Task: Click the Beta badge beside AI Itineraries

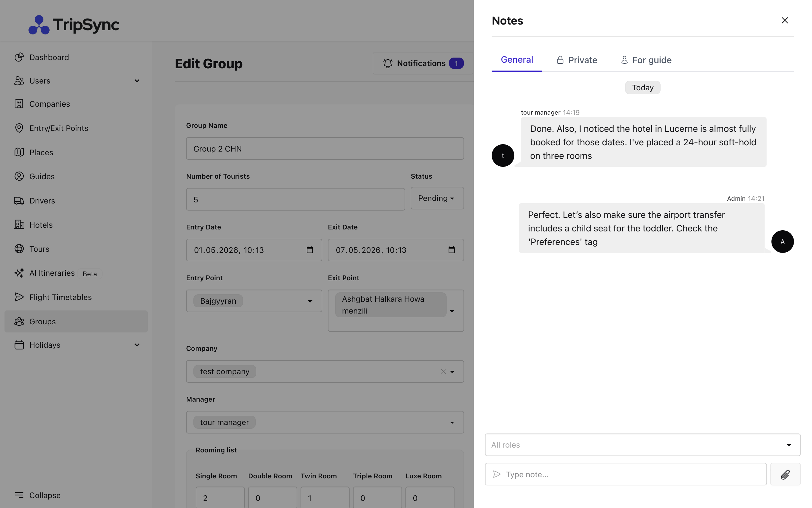Action: coord(90,274)
